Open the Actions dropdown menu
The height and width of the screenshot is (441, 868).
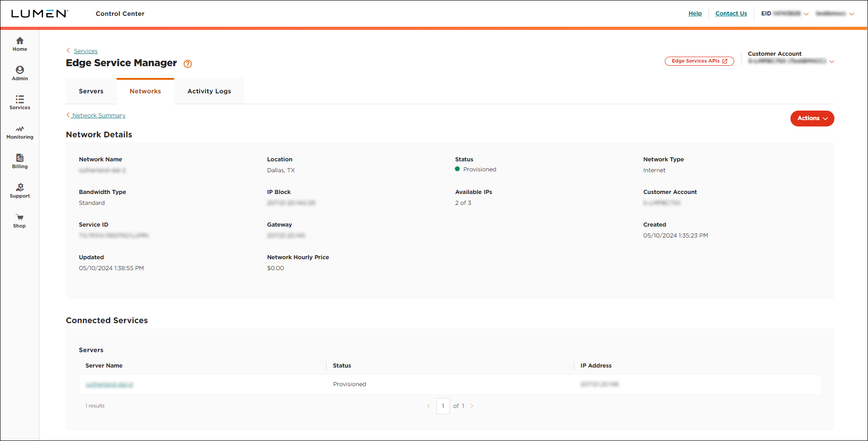[x=812, y=118]
